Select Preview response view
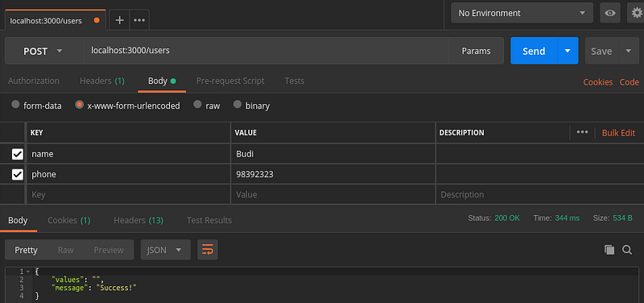This screenshot has height=303, width=644. click(109, 250)
